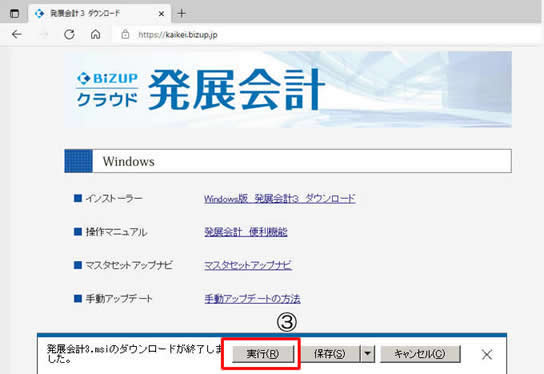Click the 保存(S) button
The width and height of the screenshot is (544, 374).
330,354
